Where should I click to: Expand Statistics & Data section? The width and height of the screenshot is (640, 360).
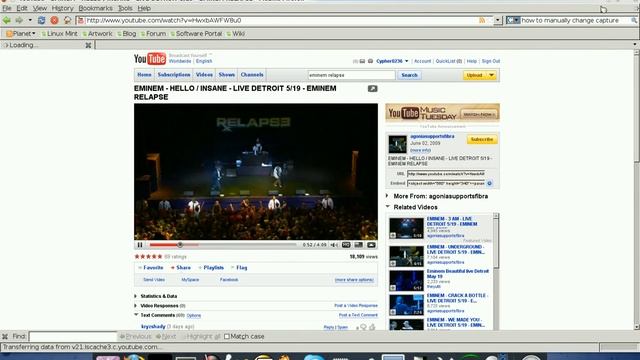(136, 296)
